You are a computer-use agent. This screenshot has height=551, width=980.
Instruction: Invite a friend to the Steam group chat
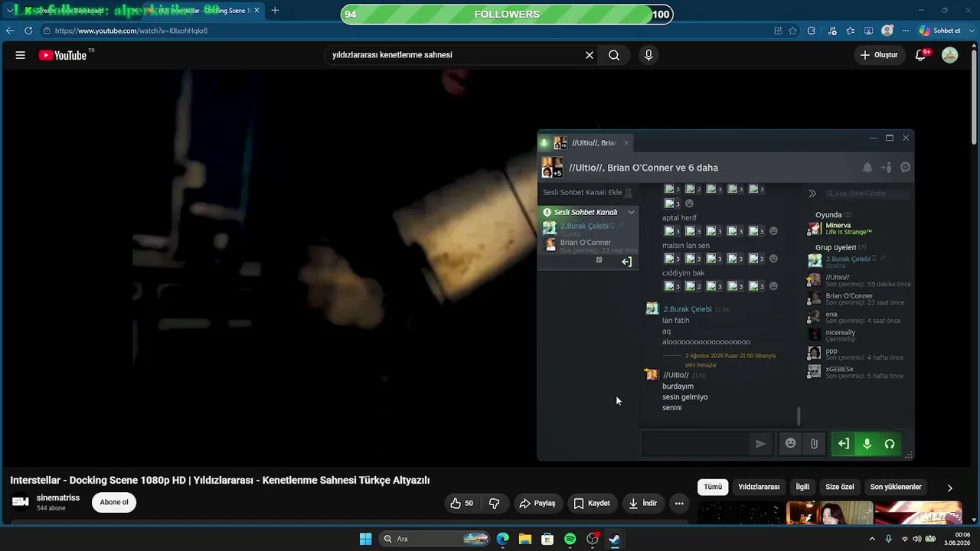point(887,168)
